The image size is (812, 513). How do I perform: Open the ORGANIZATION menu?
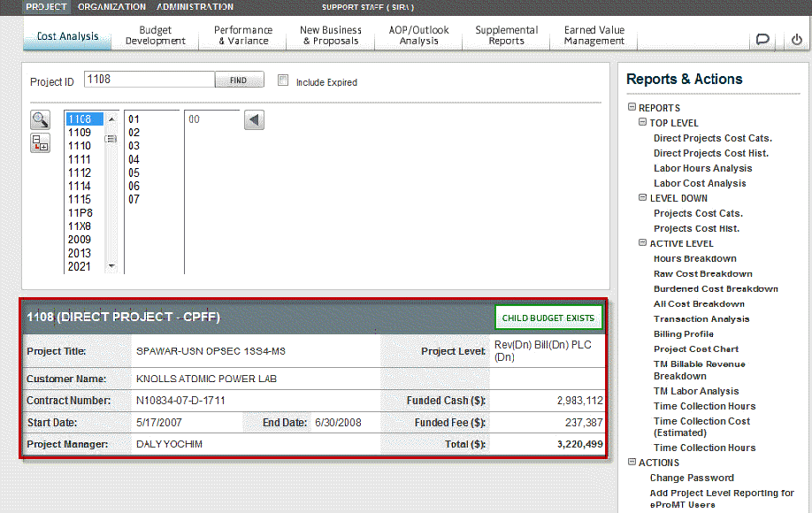click(111, 7)
